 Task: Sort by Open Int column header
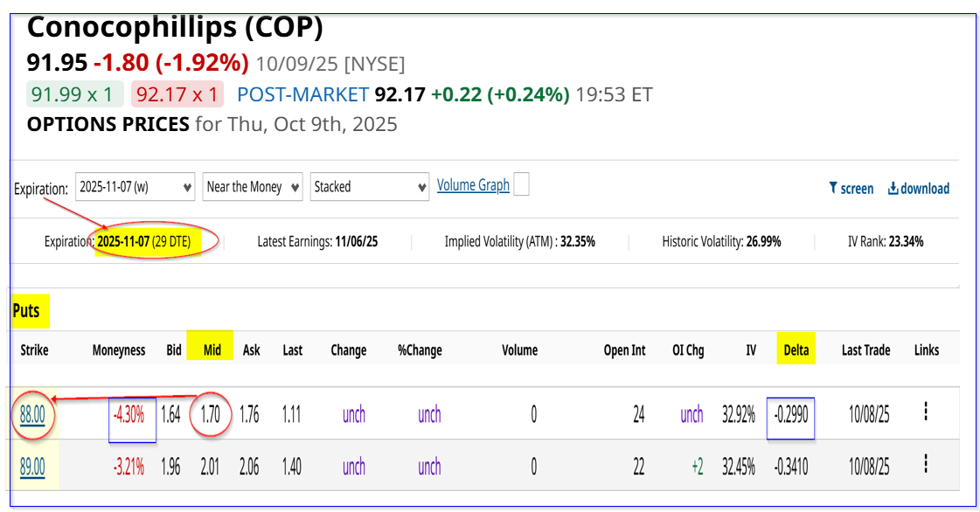point(624,350)
